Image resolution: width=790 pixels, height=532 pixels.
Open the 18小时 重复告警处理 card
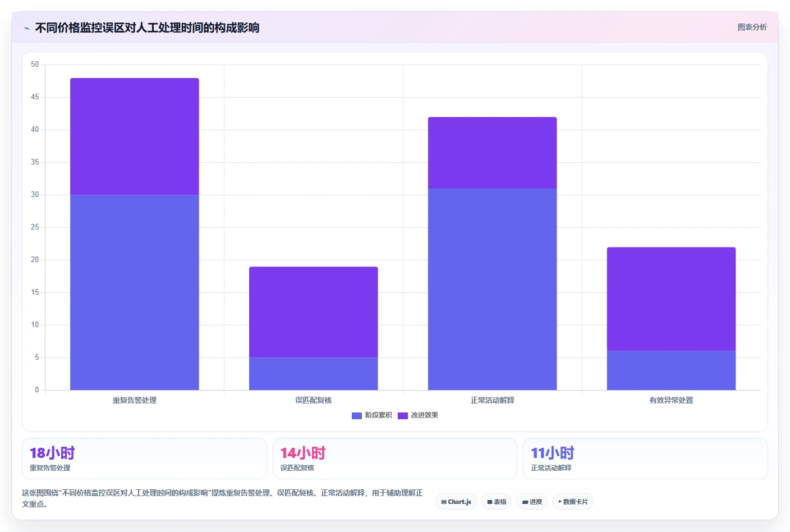click(144, 458)
